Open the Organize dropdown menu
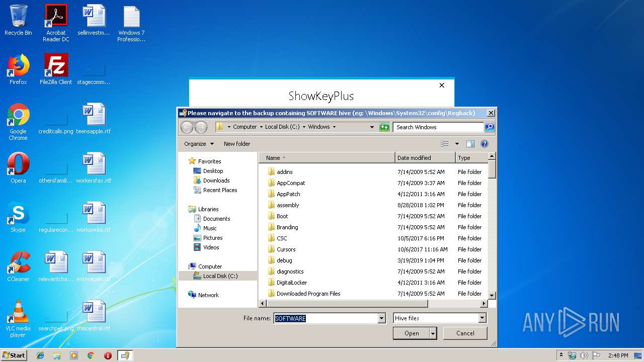 [199, 144]
